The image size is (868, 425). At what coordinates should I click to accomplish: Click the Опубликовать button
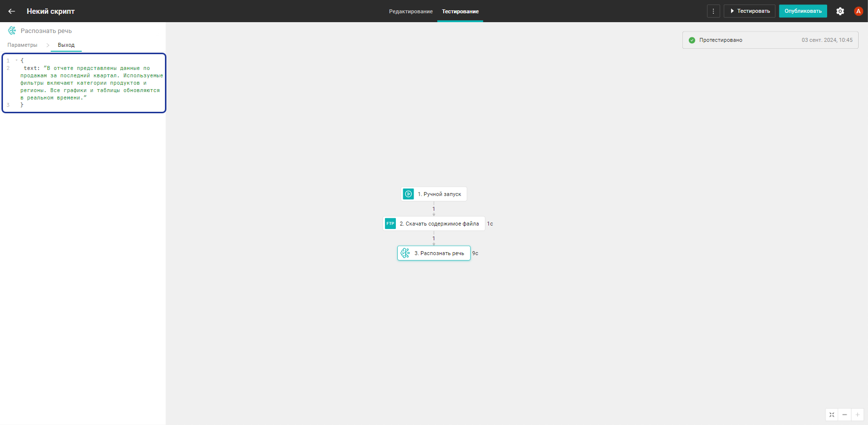click(x=803, y=11)
